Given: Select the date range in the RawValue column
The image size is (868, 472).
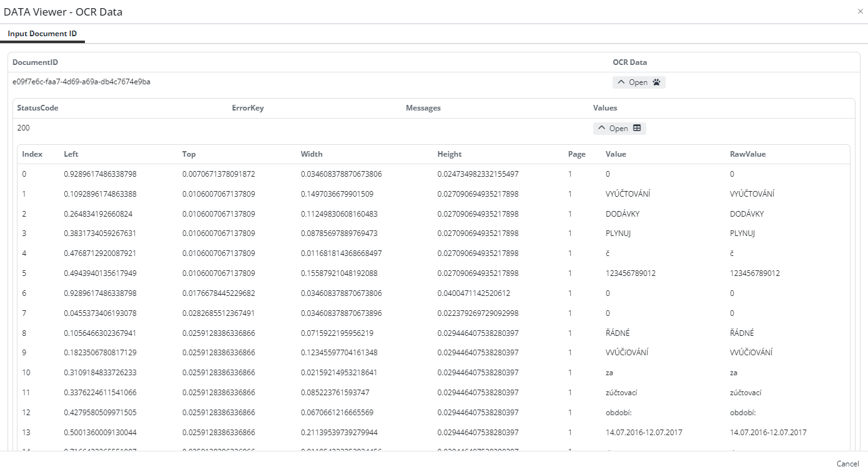Looking at the screenshot, I should [768, 433].
